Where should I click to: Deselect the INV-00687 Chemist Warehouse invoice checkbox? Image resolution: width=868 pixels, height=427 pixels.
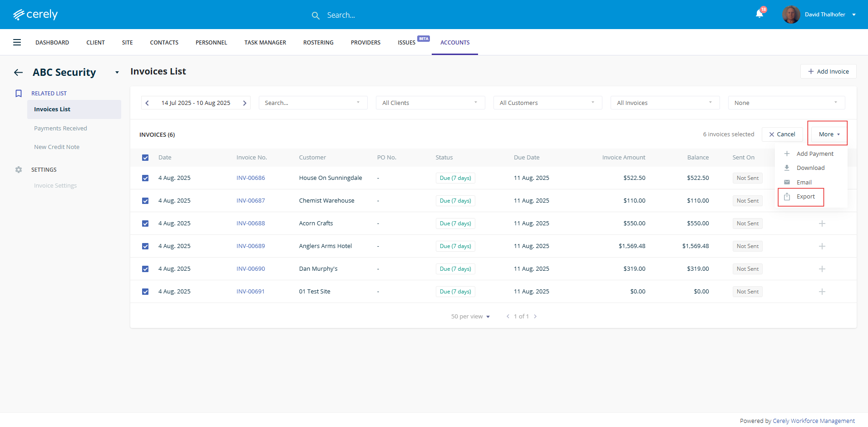click(x=145, y=201)
